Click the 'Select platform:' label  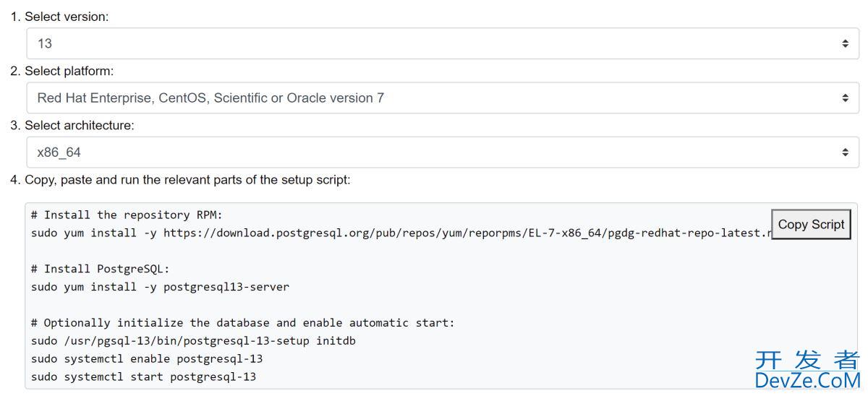click(69, 71)
